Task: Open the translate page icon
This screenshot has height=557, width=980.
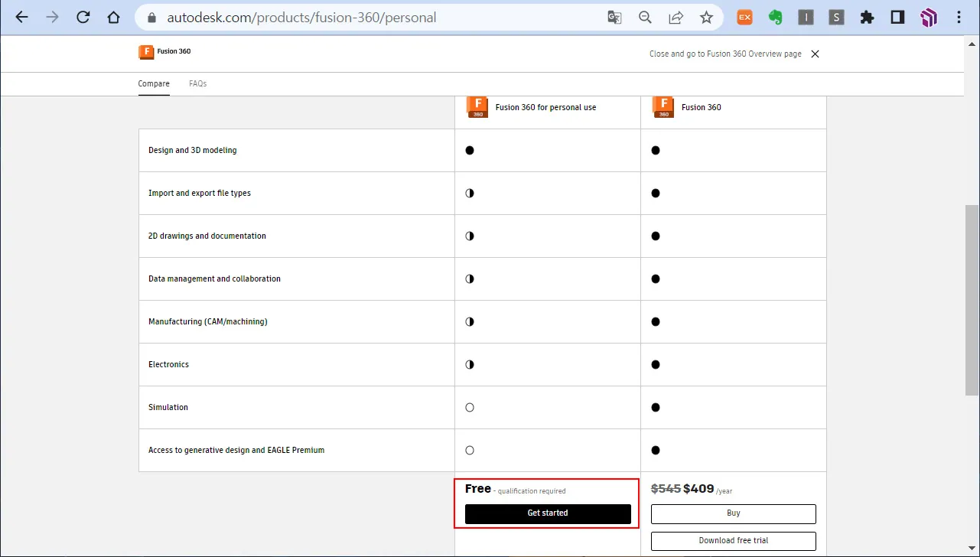Action: click(x=614, y=17)
